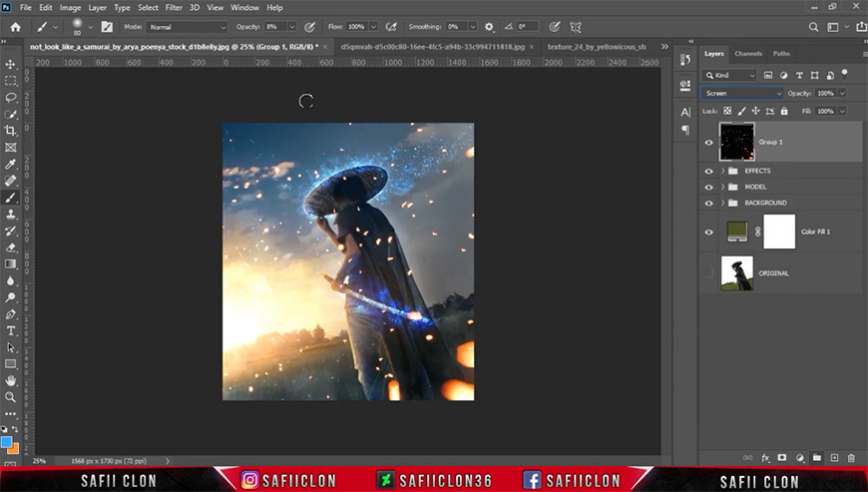Hide the BACKGROUND group
This screenshot has width=868, height=492.
pyautogui.click(x=708, y=204)
